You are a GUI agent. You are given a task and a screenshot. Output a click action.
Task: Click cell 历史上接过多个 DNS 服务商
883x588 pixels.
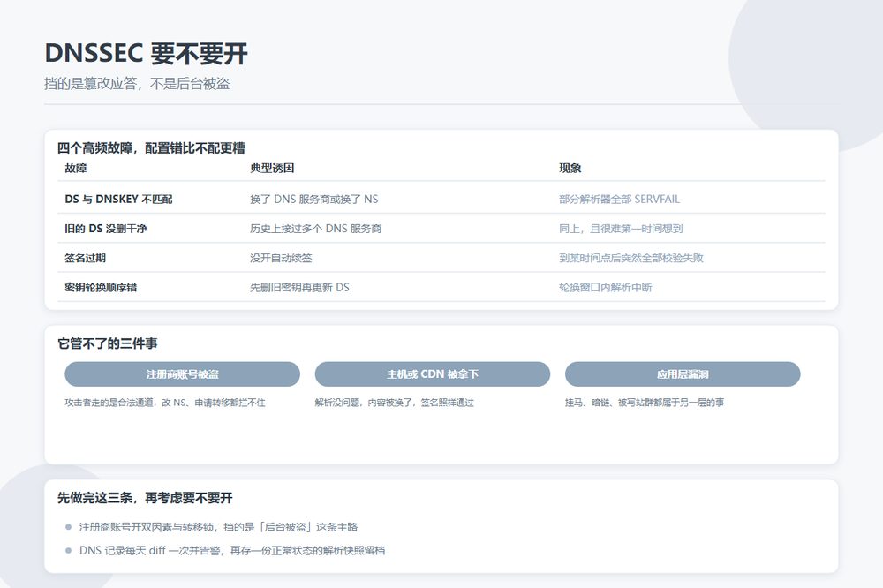point(315,228)
